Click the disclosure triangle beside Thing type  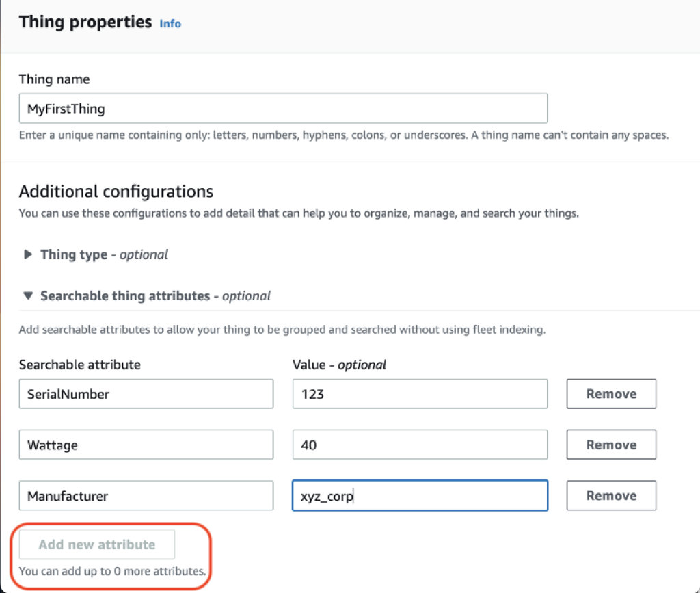tap(27, 254)
